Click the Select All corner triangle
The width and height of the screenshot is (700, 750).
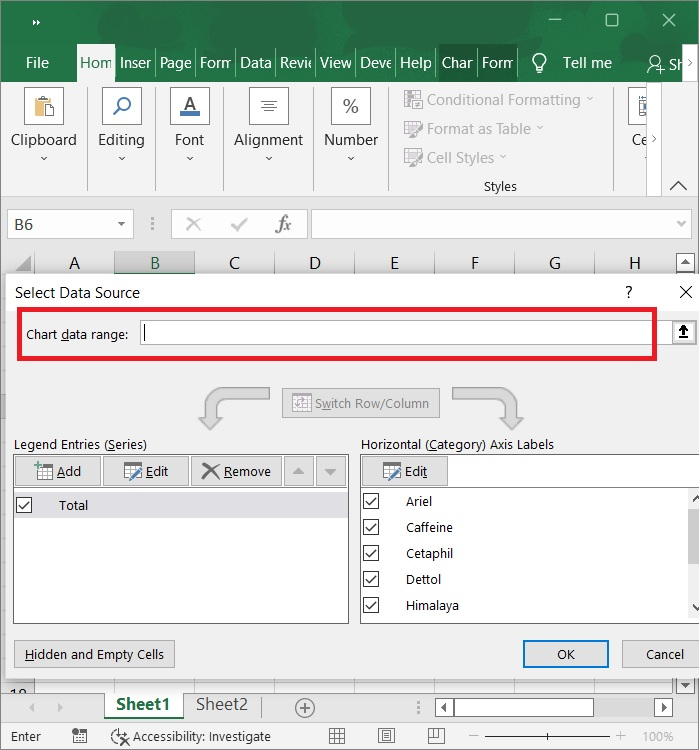pyautogui.click(x=23, y=264)
